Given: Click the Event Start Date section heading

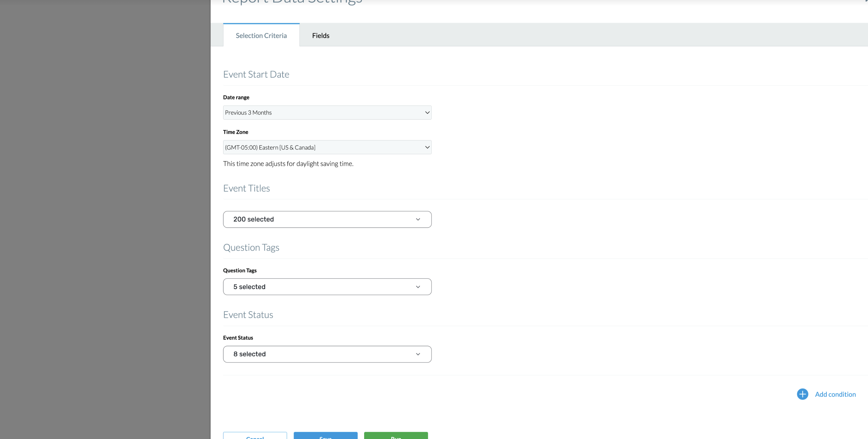Looking at the screenshot, I should [x=256, y=74].
